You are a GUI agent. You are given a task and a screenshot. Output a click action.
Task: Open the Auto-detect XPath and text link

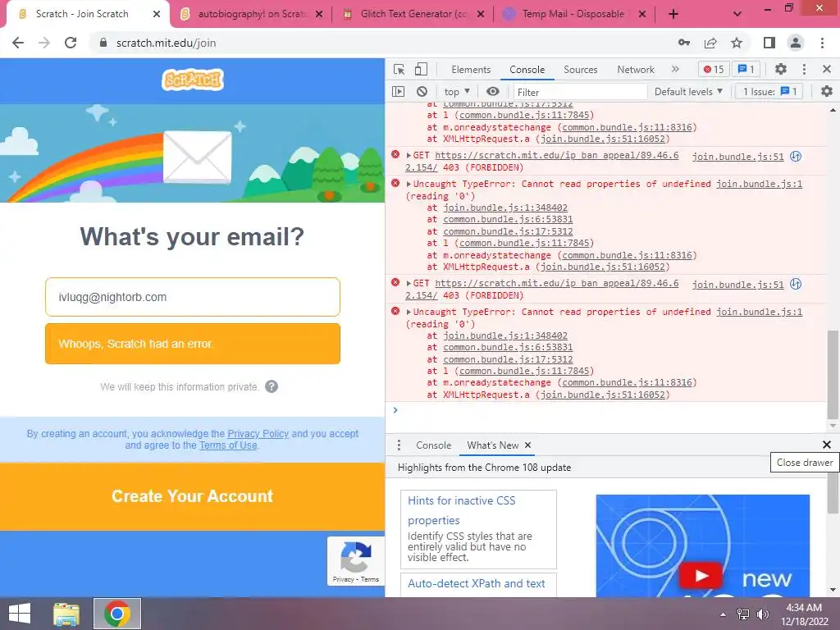click(477, 583)
